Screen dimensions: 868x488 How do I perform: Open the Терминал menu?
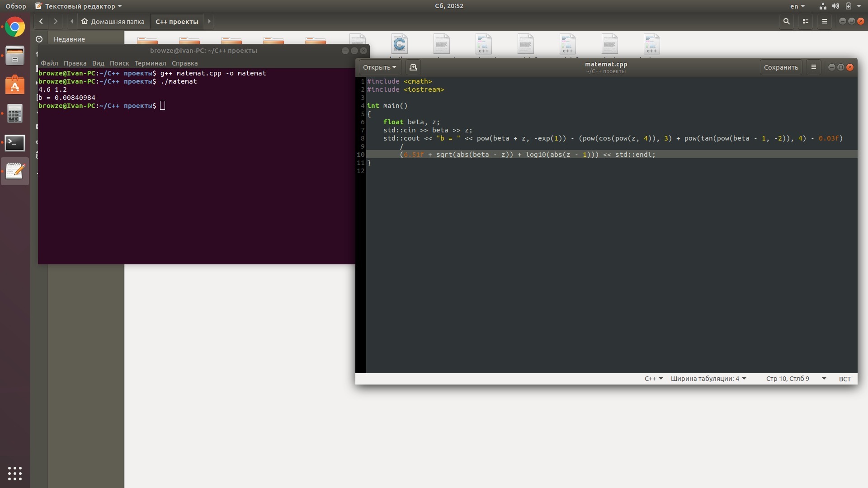(150, 63)
